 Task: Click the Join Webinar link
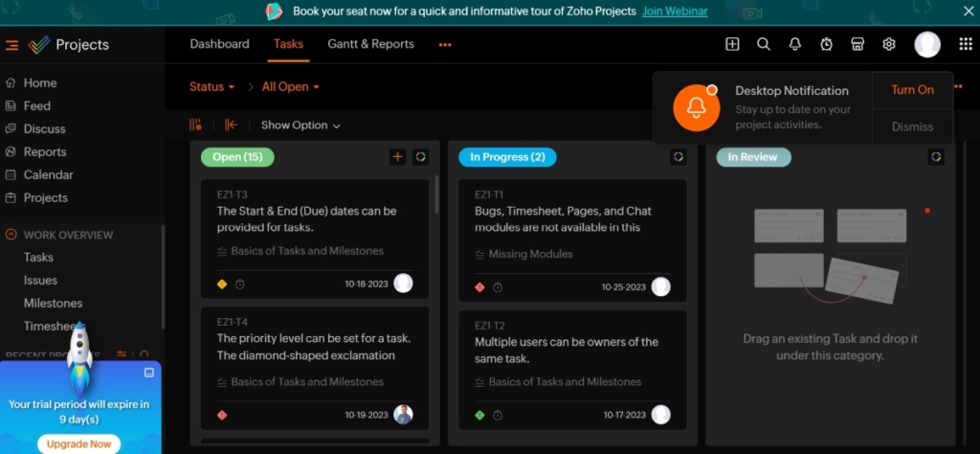click(675, 11)
